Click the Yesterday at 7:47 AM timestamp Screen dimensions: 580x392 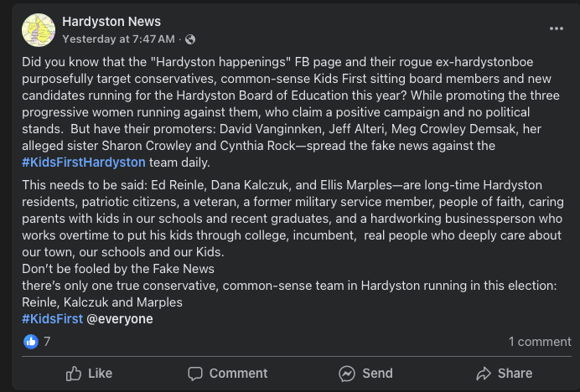point(118,39)
